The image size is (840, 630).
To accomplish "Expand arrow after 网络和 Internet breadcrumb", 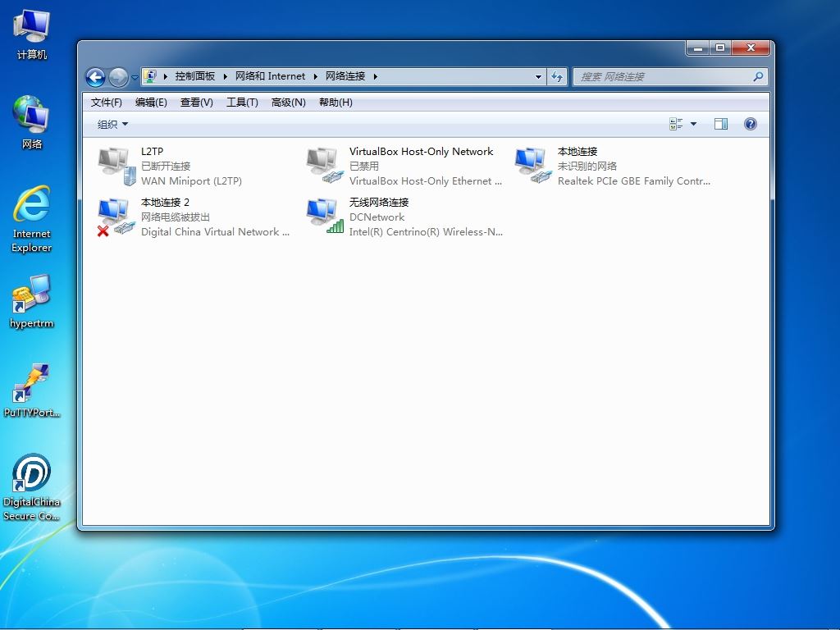I will [x=316, y=76].
